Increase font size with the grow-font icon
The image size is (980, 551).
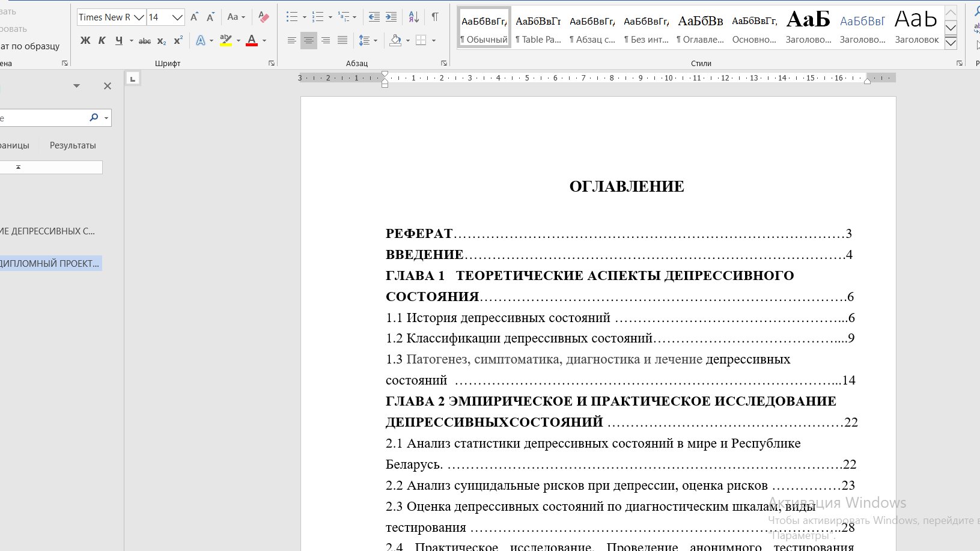click(194, 17)
